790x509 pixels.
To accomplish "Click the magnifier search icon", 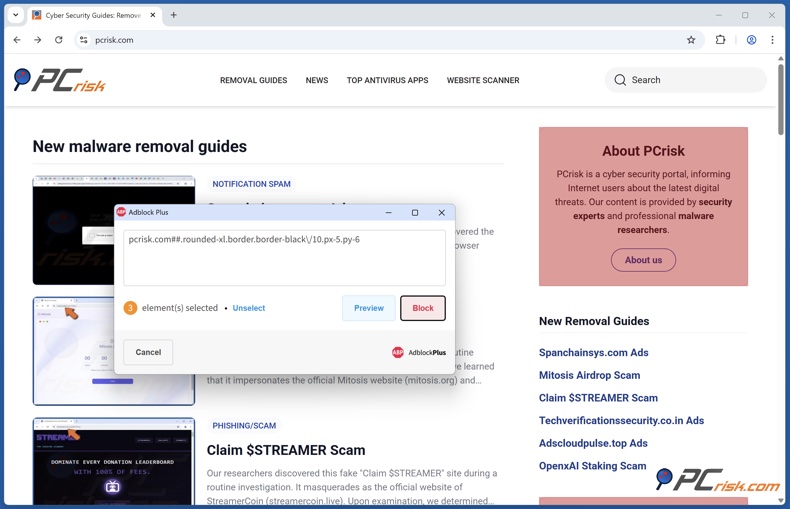I will point(620,80).
